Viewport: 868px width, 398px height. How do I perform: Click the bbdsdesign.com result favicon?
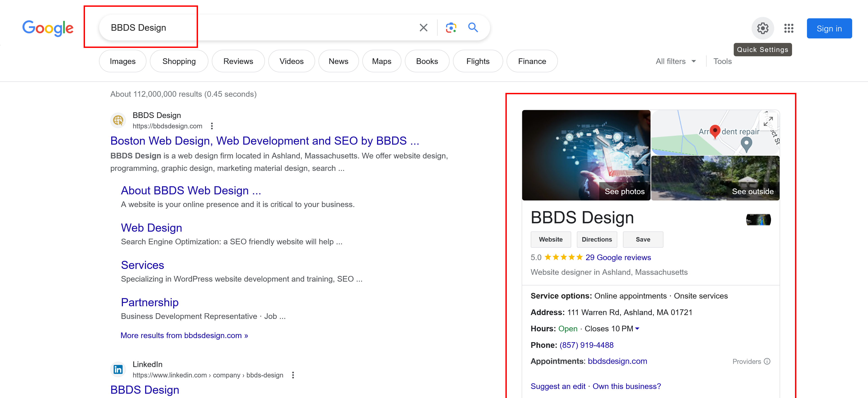[118, 120]
